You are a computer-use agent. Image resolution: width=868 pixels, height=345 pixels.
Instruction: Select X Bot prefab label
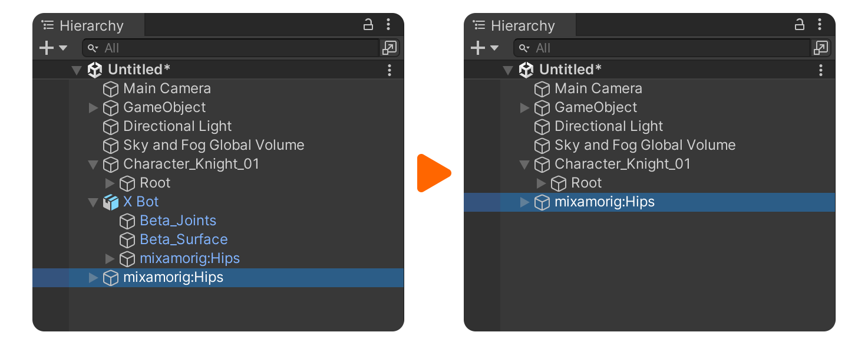click(x=141, y=202)
